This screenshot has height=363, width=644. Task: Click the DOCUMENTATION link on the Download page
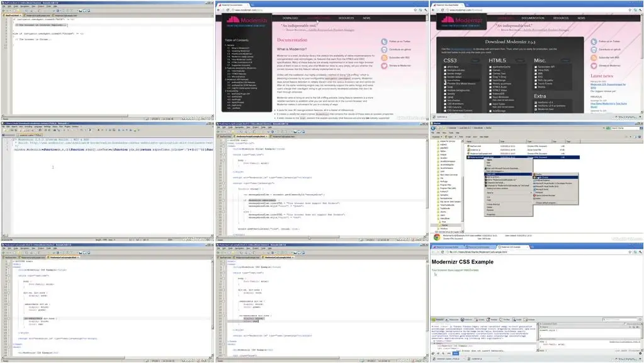pos(533,18)
